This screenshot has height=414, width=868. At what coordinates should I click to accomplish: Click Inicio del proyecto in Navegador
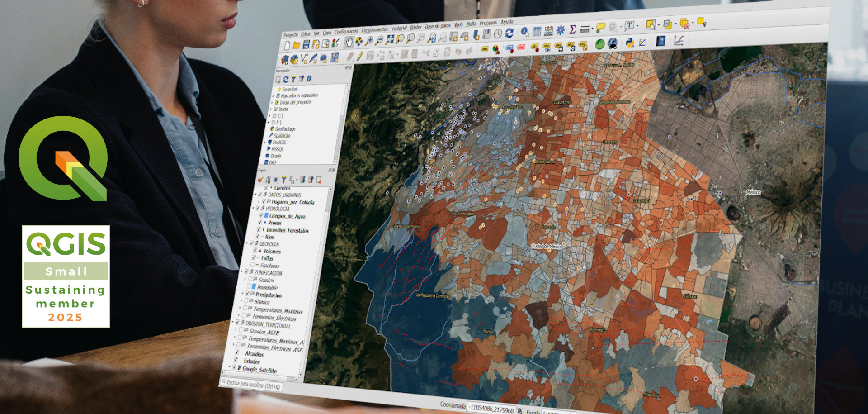(296, 103)
